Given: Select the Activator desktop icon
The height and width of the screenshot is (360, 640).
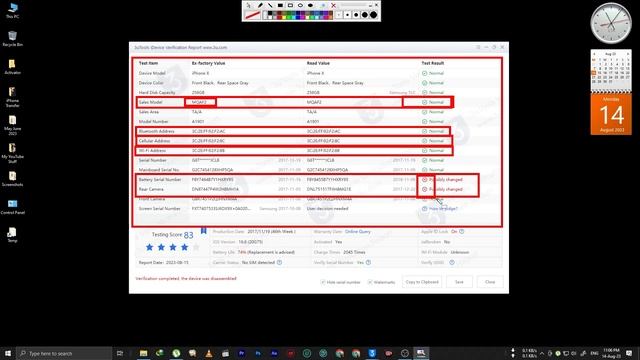Looking at the screenshot, I should click(x=12, y=67).
